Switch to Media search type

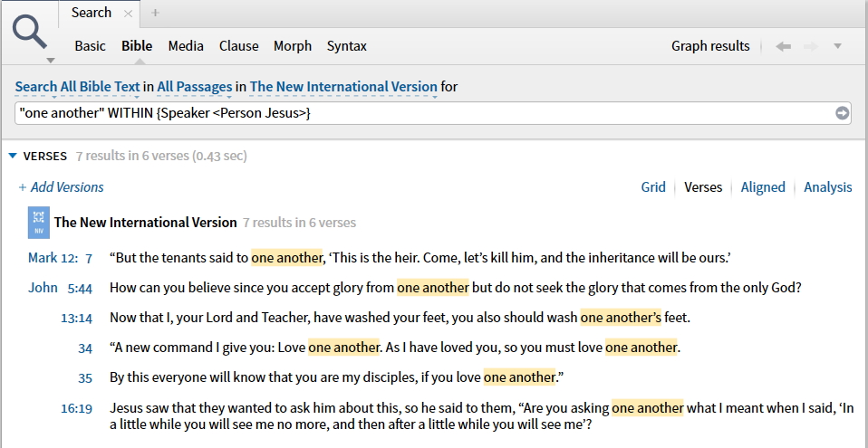point(186,46)
